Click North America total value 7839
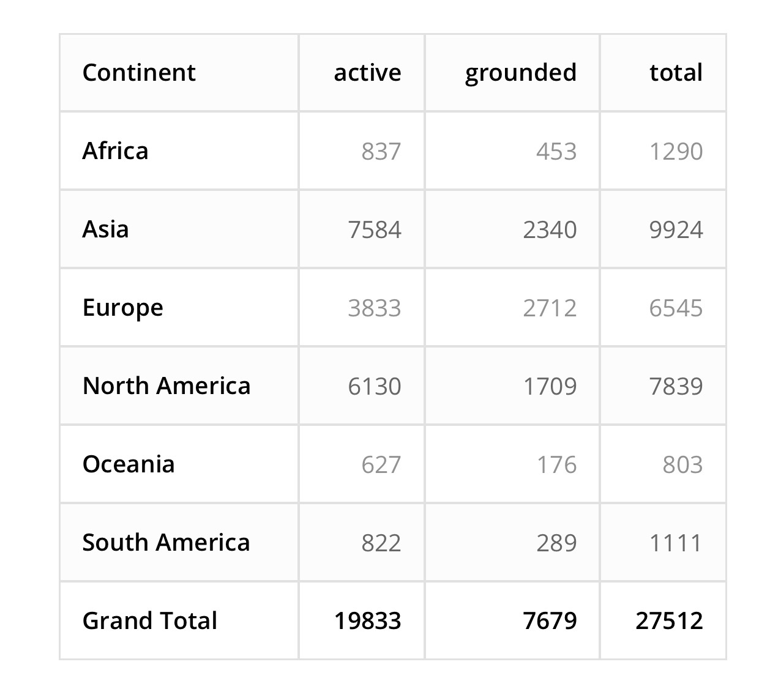770x700 pixels. (676, 387)
